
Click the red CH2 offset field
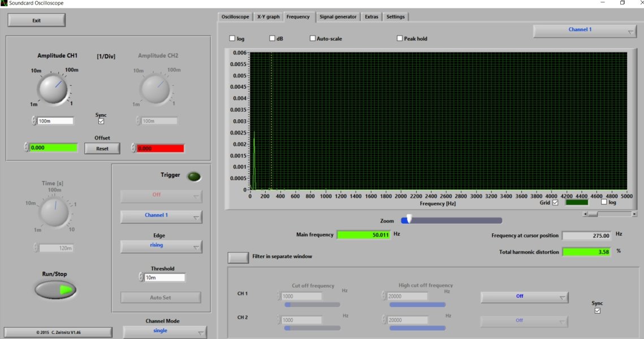point(160,148)
